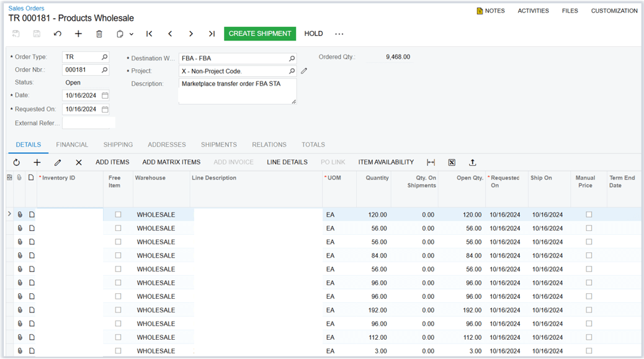Toggle Free Item on the 3.00 row

(119, 351)
